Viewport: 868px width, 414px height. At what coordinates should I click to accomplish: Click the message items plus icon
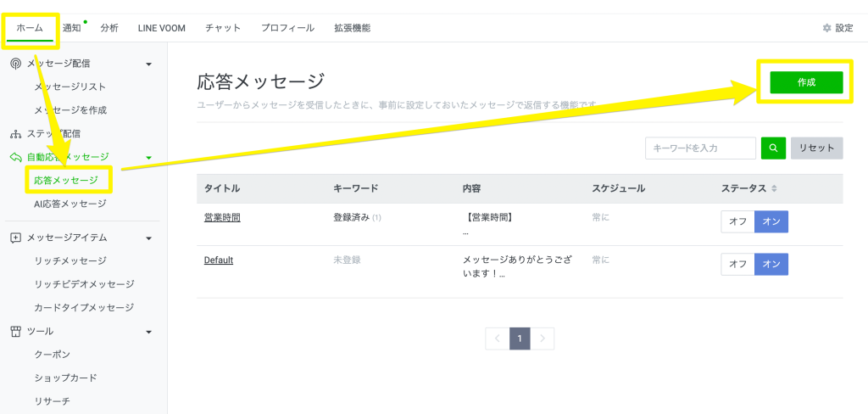(x=15, y=238)
